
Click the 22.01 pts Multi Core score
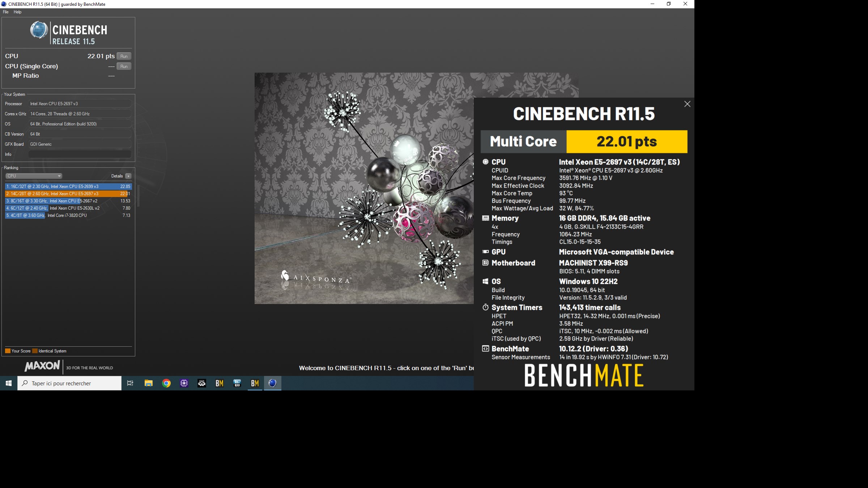coord(626,142)
